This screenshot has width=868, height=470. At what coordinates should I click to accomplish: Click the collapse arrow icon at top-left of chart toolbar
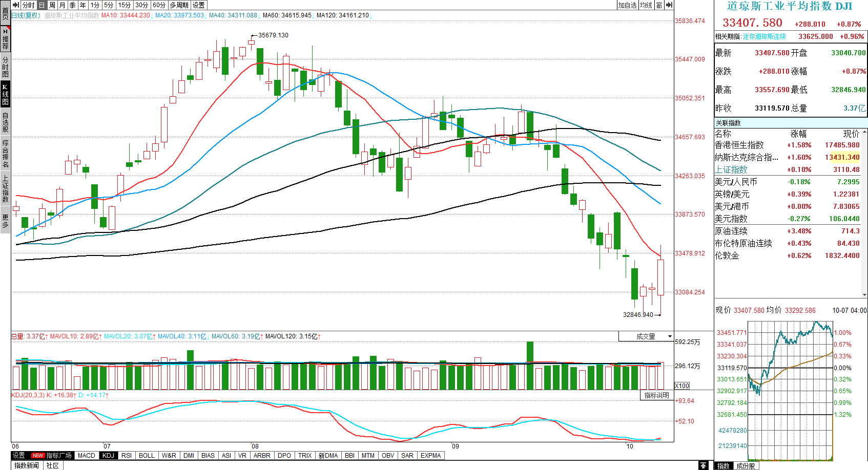16,5
